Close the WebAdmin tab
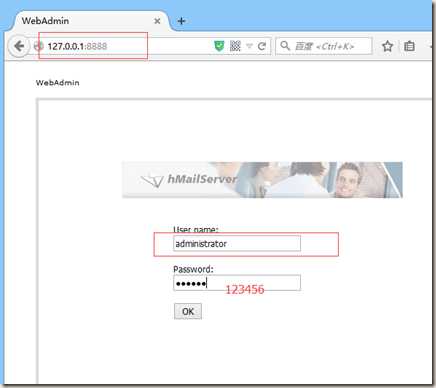 point(157,21)
